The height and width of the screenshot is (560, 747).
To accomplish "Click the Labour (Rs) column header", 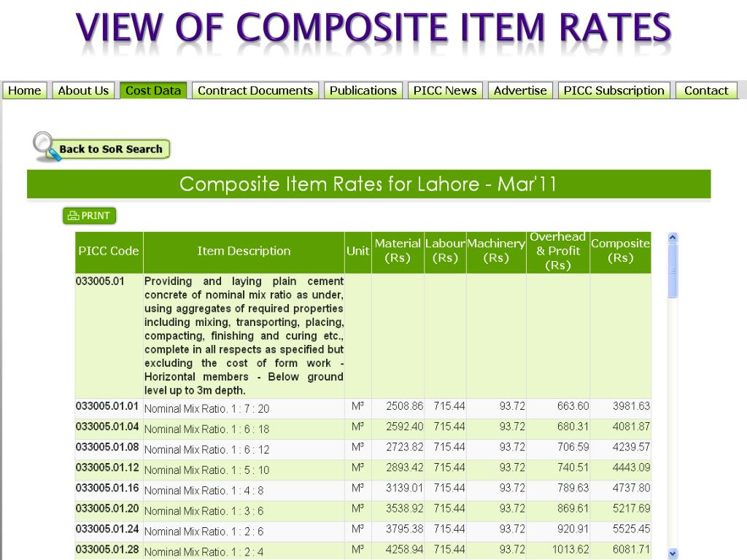I will (x=445, y=252).
